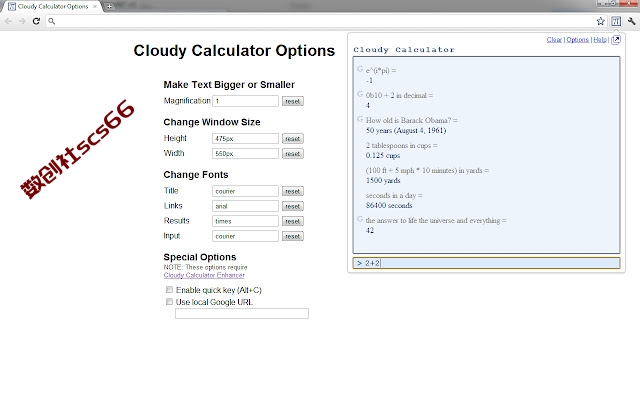Reload the page with the refresh icon
640x400 pixels.
(36, 21)
